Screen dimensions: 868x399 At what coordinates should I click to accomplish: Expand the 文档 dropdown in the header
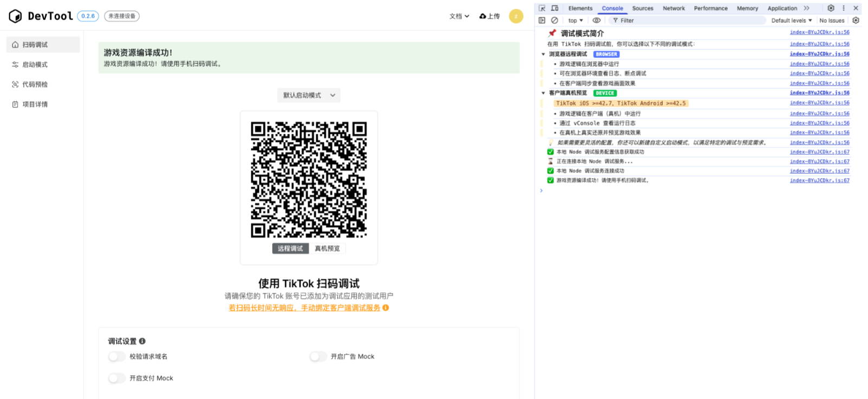point(459,16)
